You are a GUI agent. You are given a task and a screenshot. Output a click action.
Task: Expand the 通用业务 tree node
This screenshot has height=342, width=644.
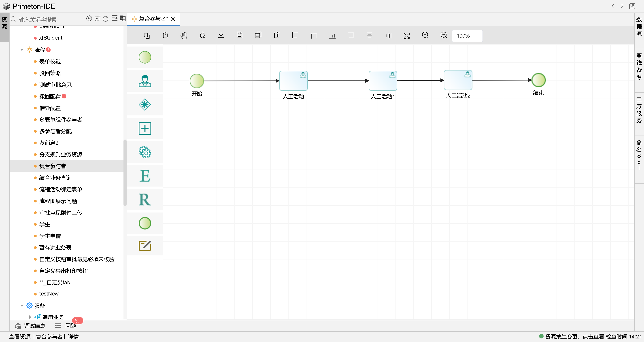click(x=30, y=317)
